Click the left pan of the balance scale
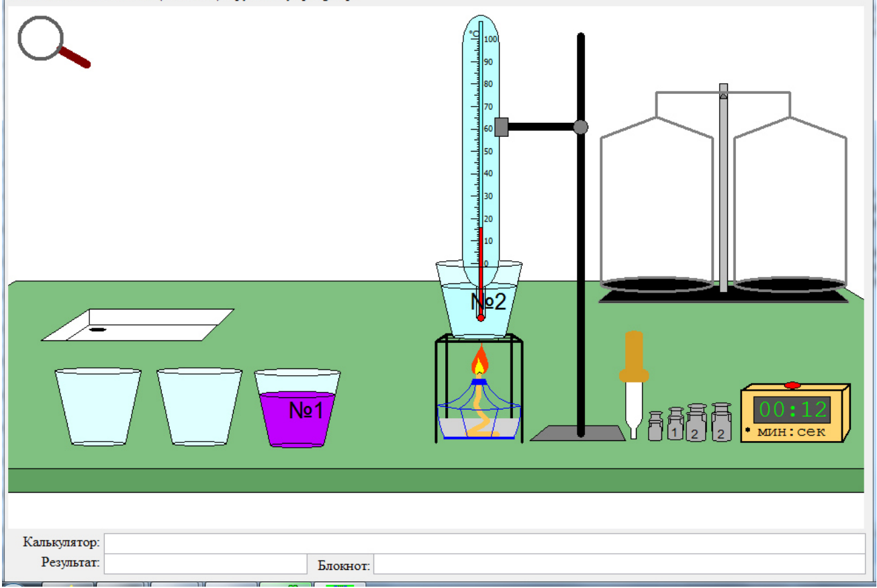 coord(657,285)
